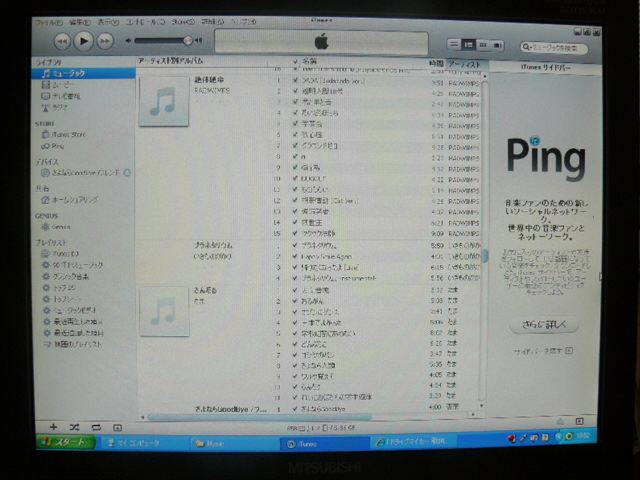Open the 表示 menu
The image size is (640, 480).
point(108,22)
